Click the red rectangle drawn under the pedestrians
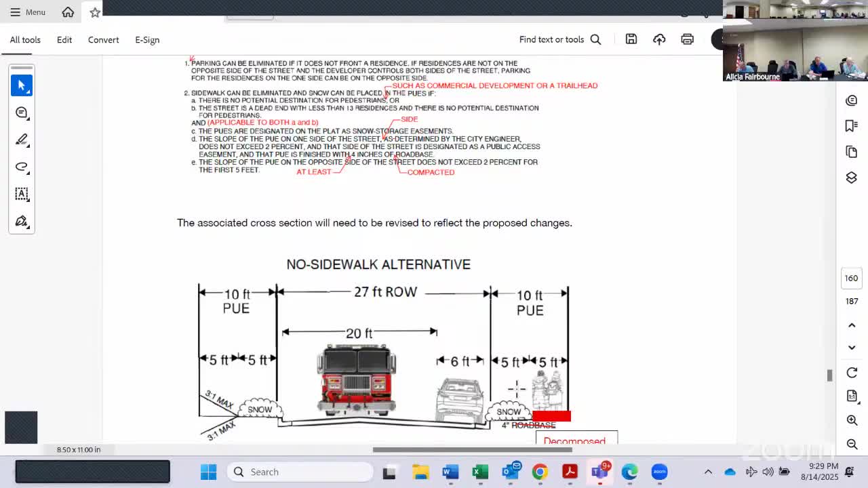The image size is (868, 488). (x=551, y=416)
